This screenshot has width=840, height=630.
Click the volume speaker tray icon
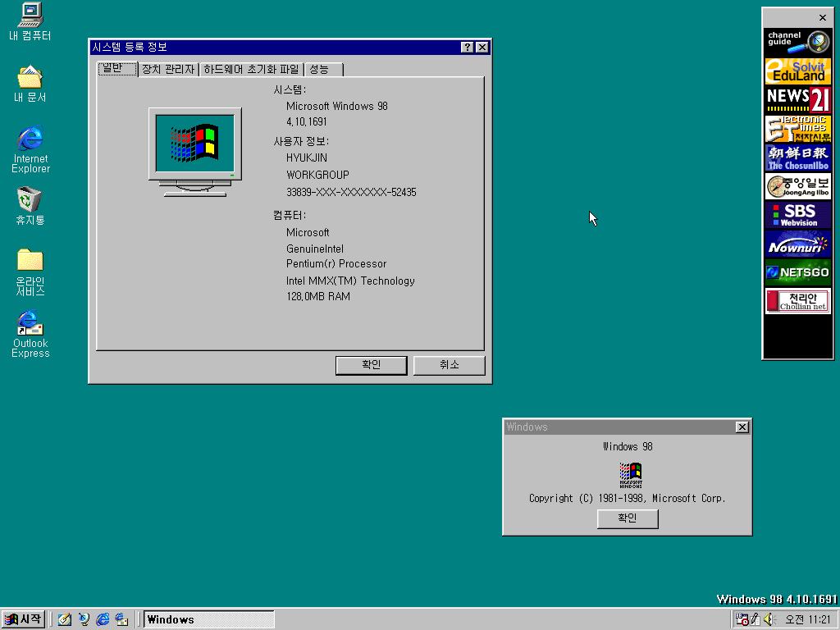coord(769,619)
